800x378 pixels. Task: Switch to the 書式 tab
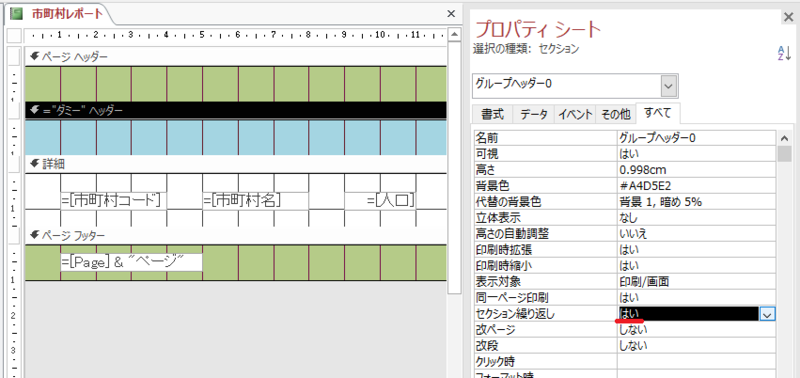[492, 114]
